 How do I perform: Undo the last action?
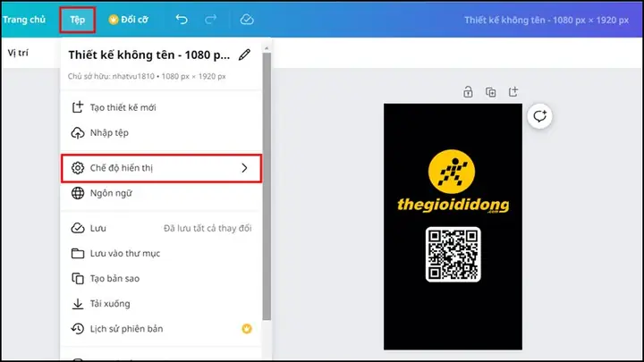(182, 20)
